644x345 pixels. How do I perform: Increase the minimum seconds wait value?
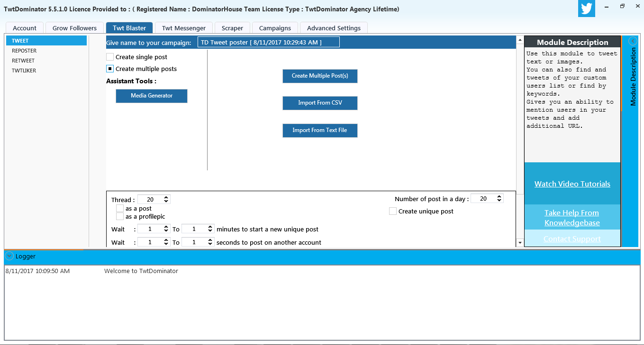click(166, 240)
